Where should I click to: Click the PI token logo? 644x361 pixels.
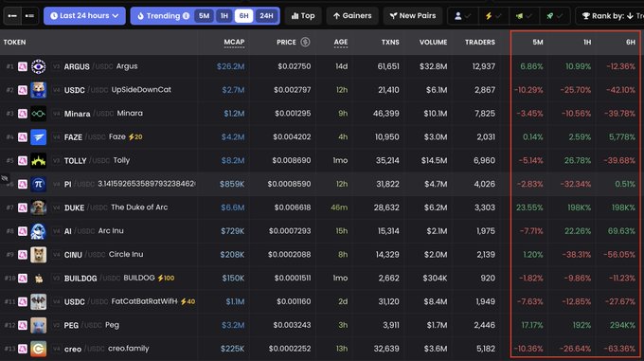[x=38, y=184]
